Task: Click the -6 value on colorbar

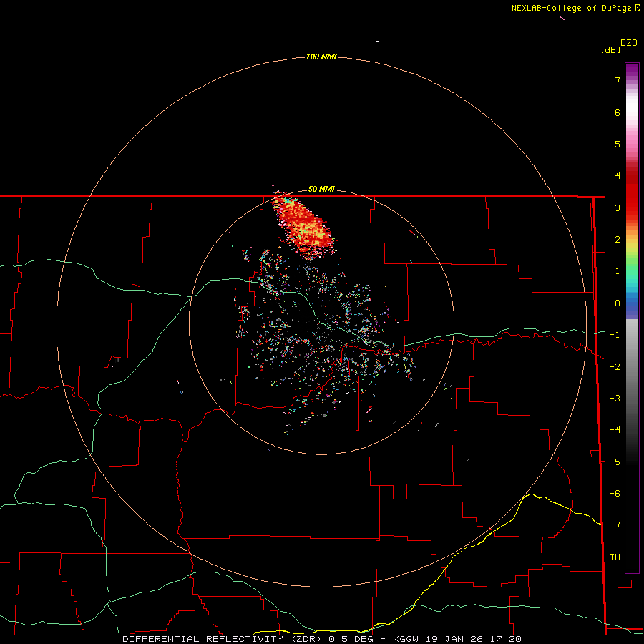Action: (x=615, y=493)
